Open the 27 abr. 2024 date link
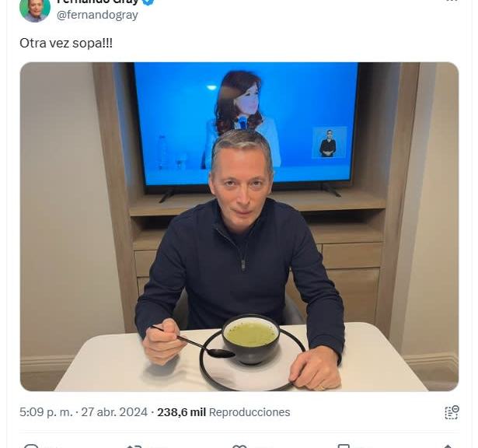Screen dimensions: 478x448 [114, 412]
